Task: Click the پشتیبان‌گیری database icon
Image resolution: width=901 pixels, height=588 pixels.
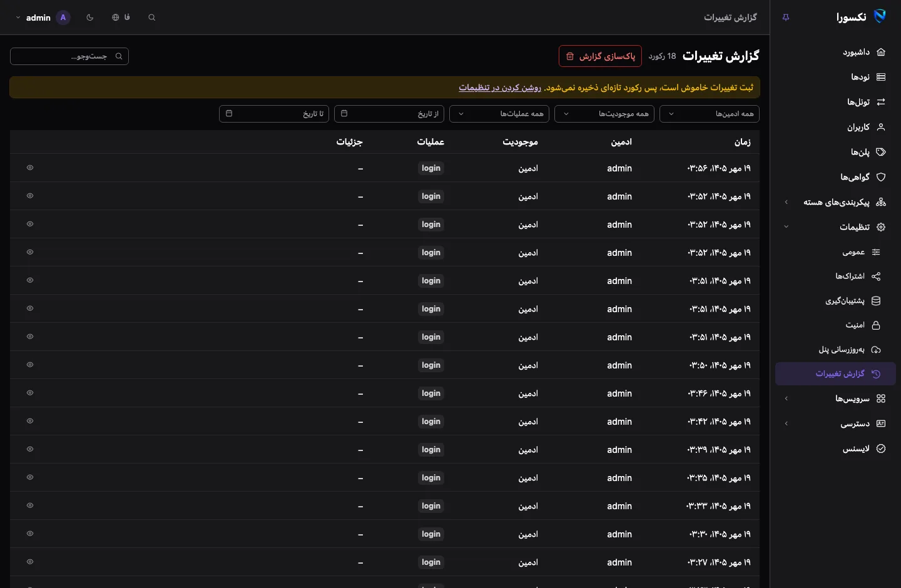Action: pos(876,301)
